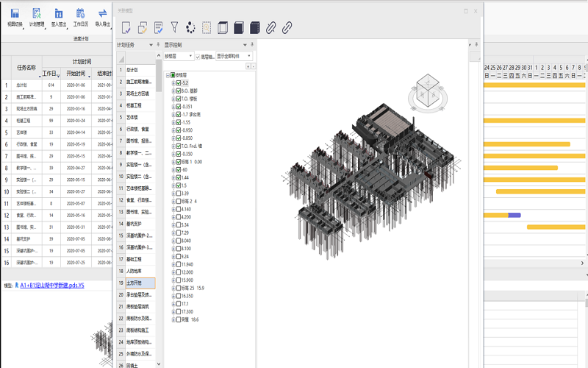Select the 16.350 tree item label

click(x=187, y=296)
